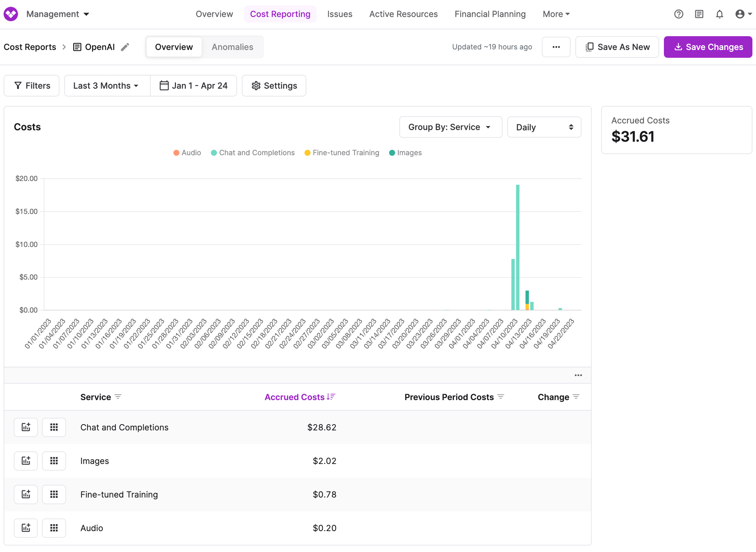Click the chart icon beside Chat and Completions
This screenshot has width=756, height=552.
tap(26, 427)
